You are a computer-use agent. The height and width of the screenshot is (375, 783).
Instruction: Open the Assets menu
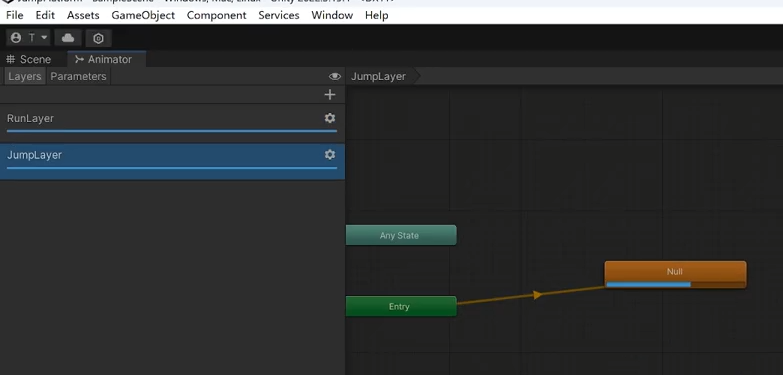83,15
